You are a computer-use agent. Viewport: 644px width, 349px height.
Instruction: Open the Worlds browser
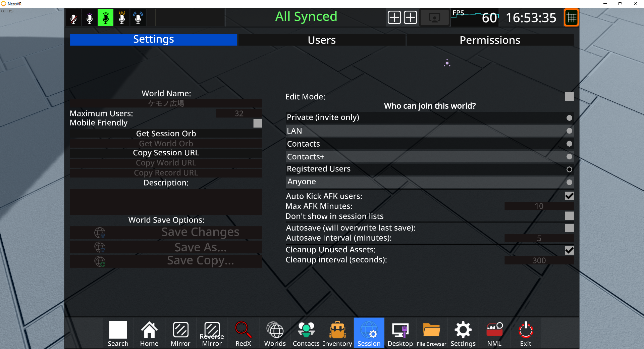coord(274,333)
